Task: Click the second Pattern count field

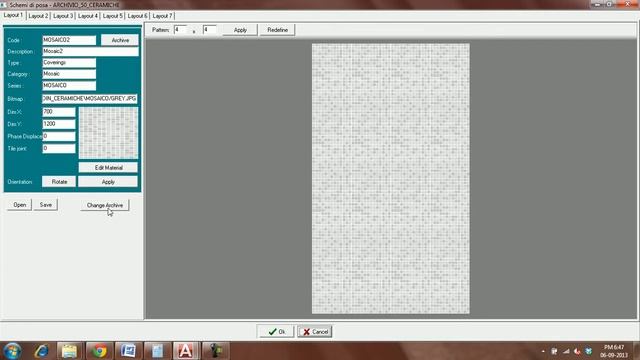Action: click(x=209, y=30)
